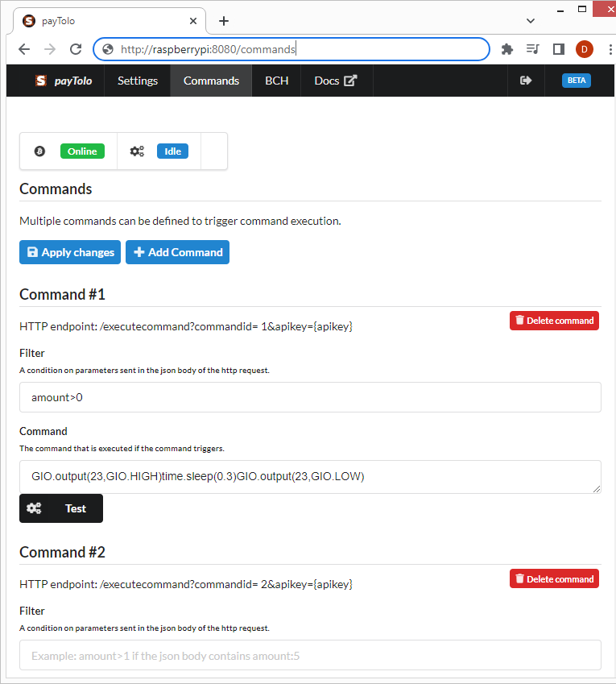The height and width of the screenshot is (684, 616).
Task: Open the Docs external link
Action: click(x=336, y=81)
